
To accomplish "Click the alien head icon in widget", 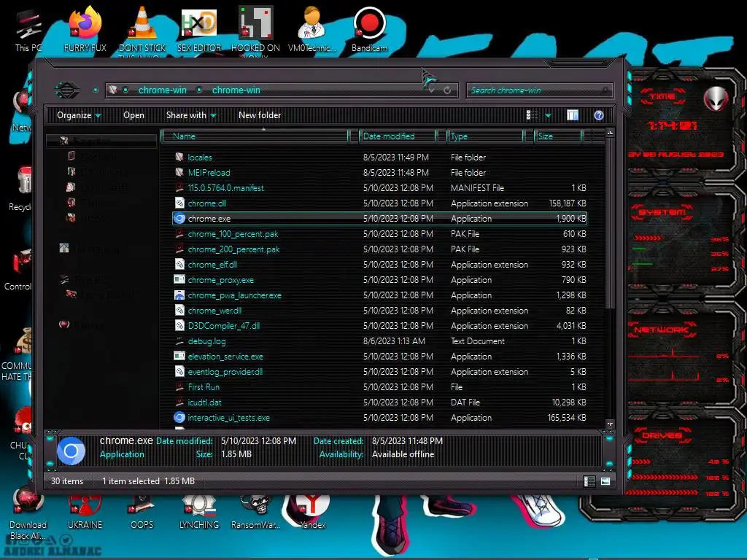I will 716,99.
